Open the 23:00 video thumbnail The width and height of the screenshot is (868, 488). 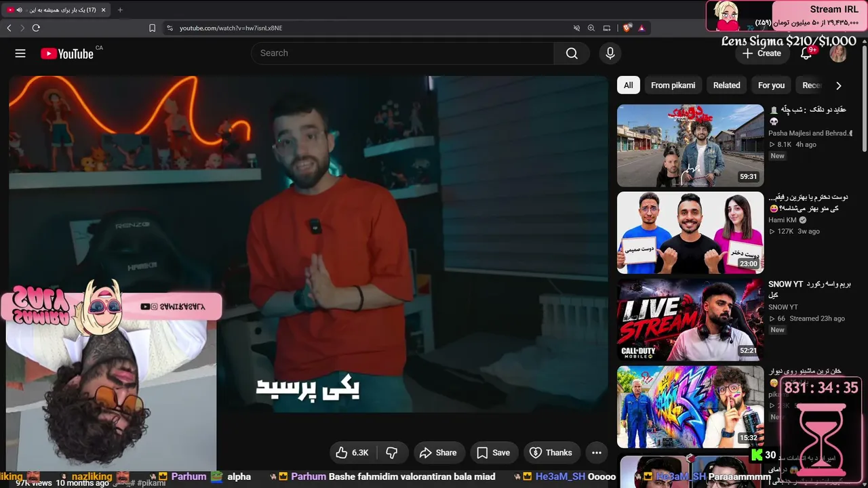click(690, 232)
